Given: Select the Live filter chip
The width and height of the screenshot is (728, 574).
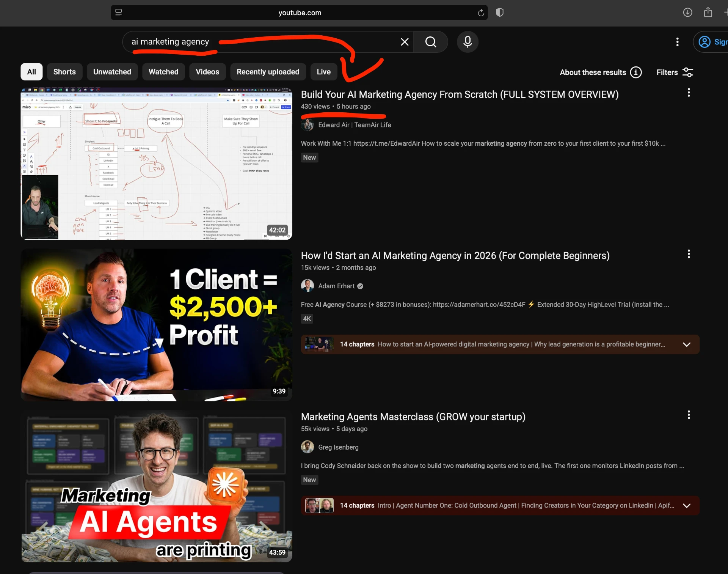Looking at the screenshot, I should coord(324,72).
